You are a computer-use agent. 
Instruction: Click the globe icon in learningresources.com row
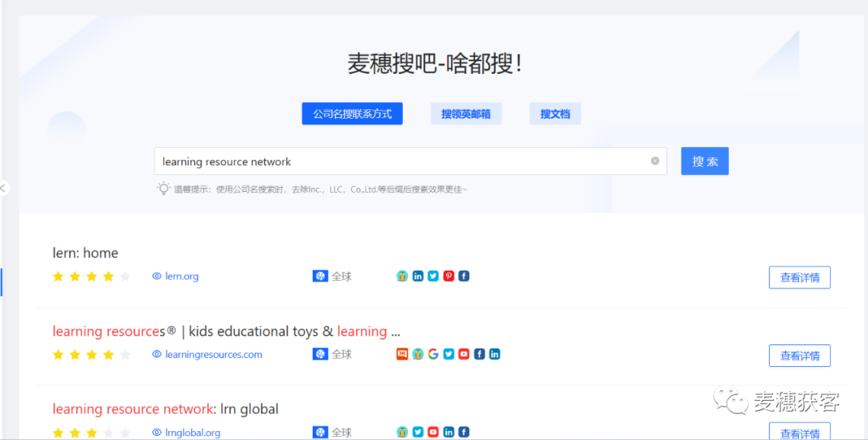(x=321, y=354)
